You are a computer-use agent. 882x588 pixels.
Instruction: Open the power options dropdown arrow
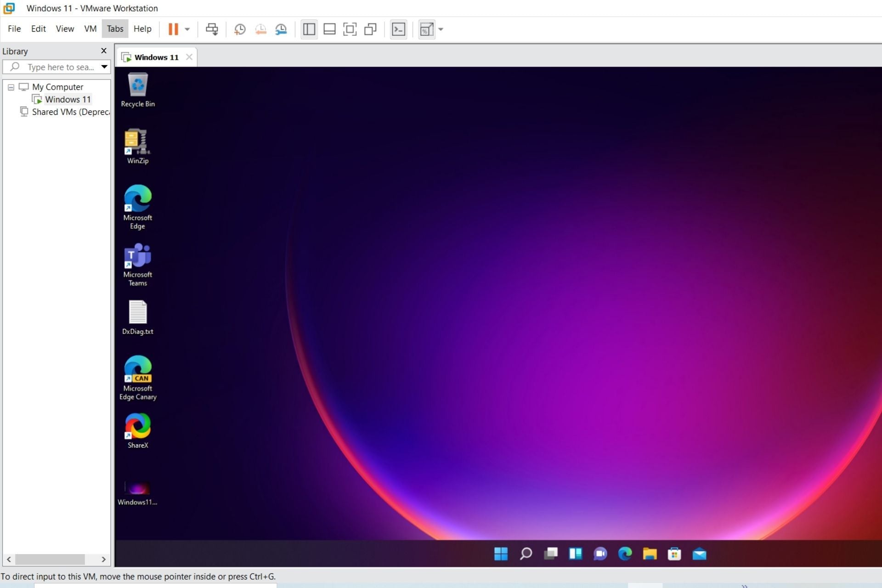coord(187,29)
